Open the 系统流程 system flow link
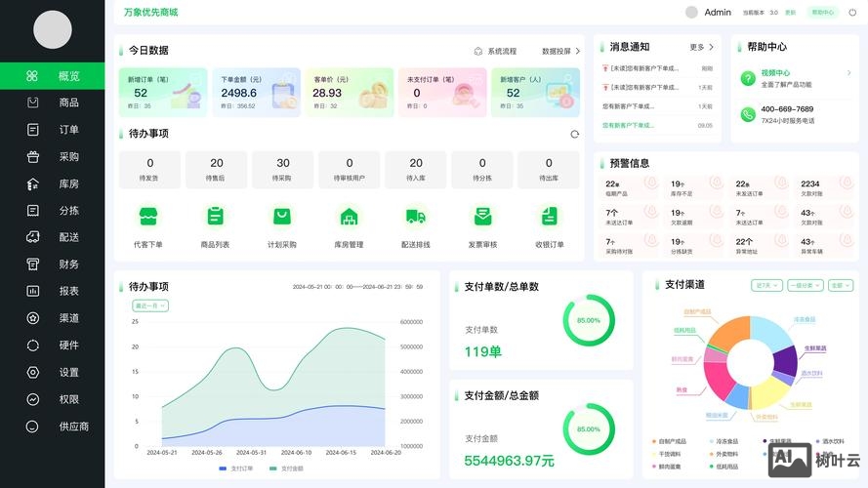This screenshot has height=488, width=868. (x=502, y=51)
